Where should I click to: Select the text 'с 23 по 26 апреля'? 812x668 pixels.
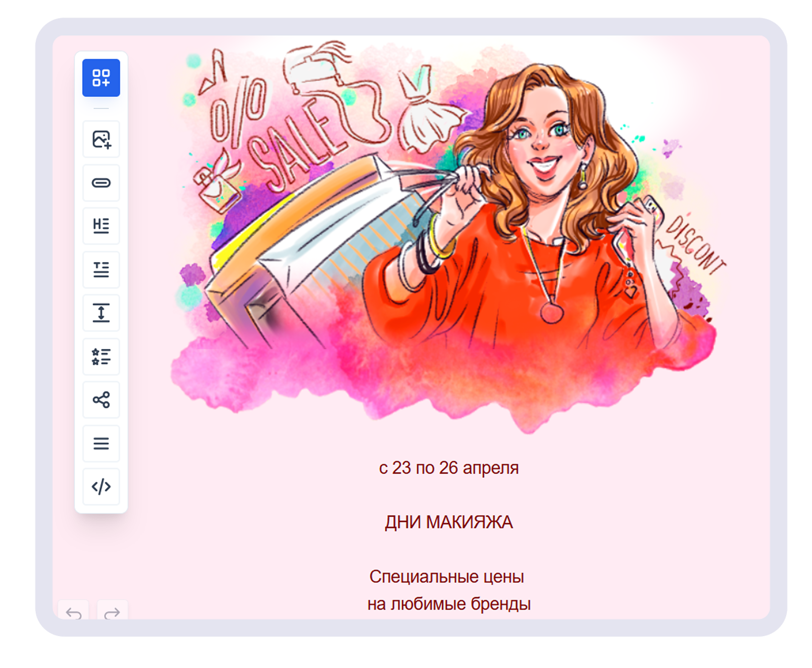point(449,468)
